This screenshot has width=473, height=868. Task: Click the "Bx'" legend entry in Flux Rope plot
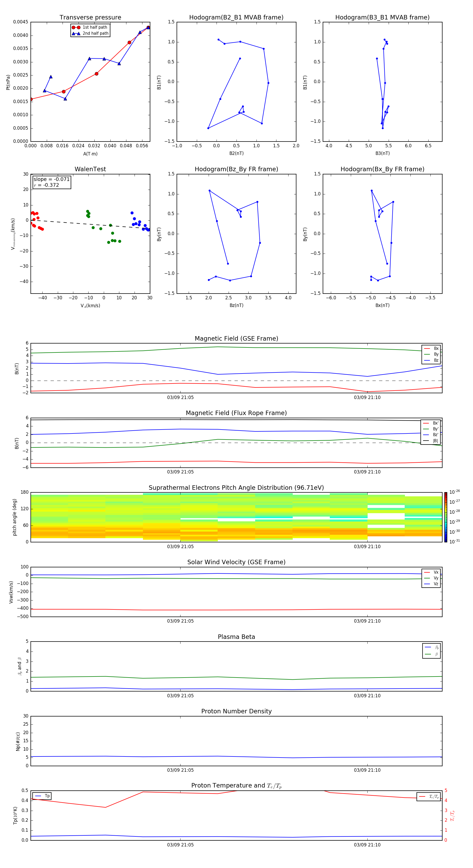pos(431,423)
